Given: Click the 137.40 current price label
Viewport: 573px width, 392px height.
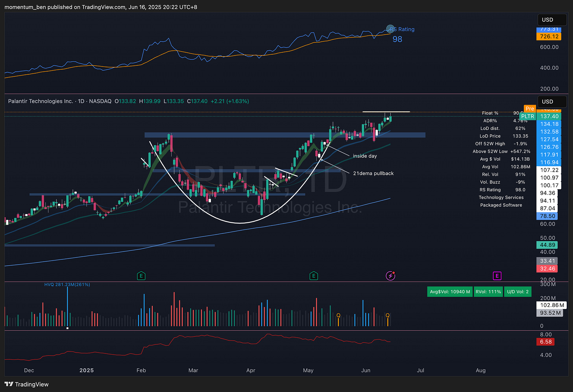Looking at the screenshot, I should tap(549, 116).
